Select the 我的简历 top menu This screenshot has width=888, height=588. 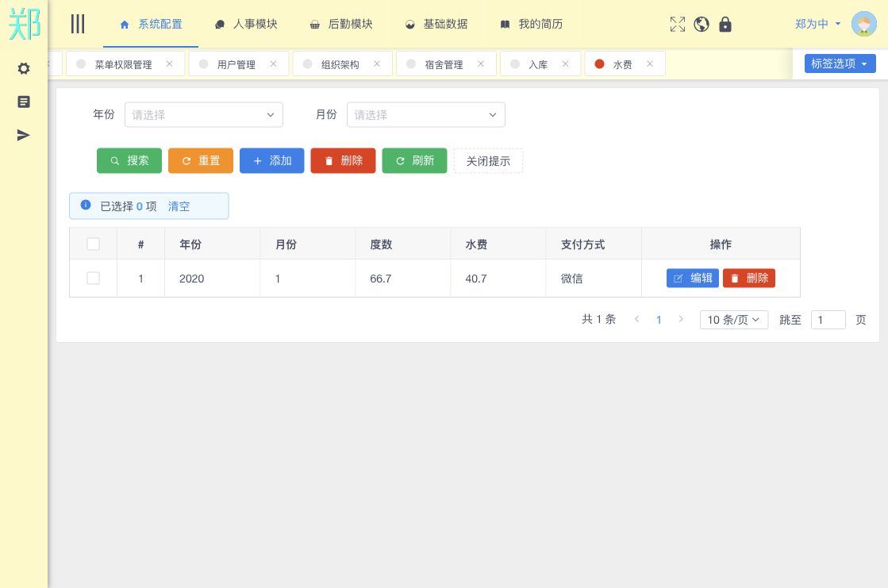point(531,24)
